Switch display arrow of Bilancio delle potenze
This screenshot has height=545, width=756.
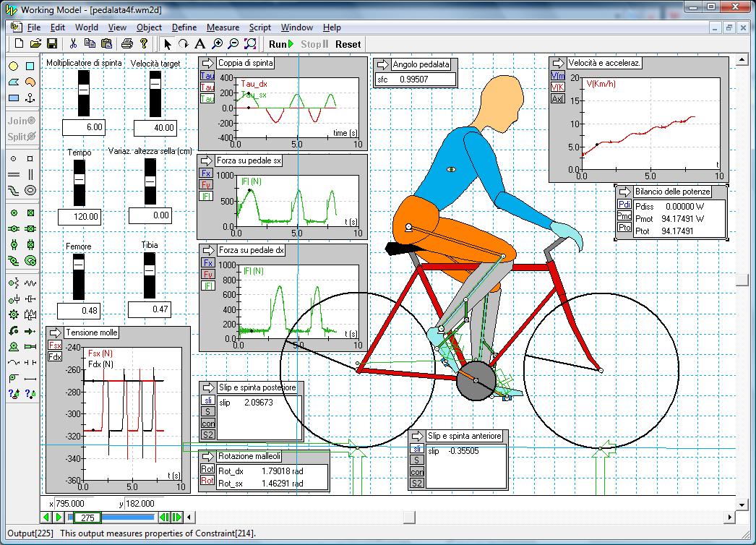pos(624,192)
